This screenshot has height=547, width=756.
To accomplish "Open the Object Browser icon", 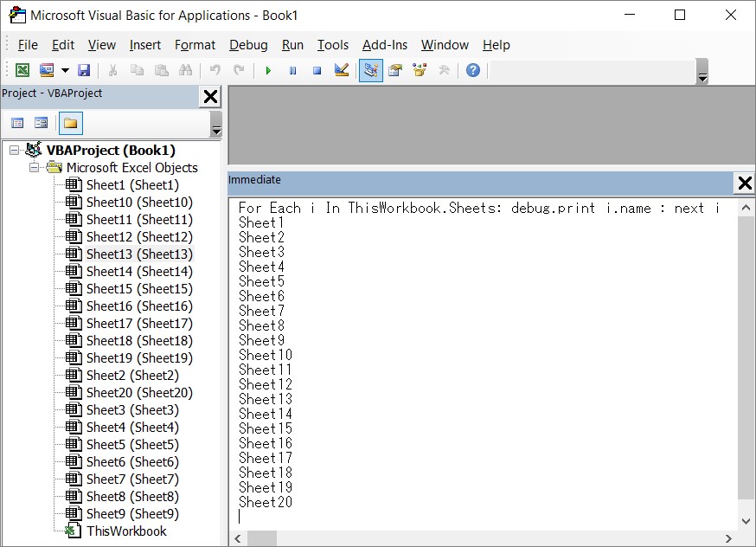I will click(420, 70).
